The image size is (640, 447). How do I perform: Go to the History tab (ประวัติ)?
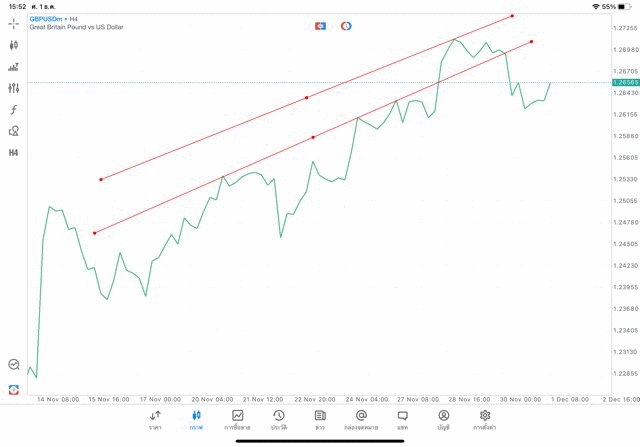click(x=278, y=420)
